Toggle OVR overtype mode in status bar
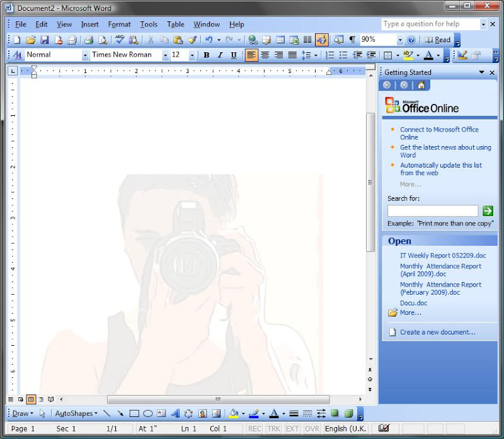Image resolution: width=504 pixels, height=439 pixels. (312, 429)
